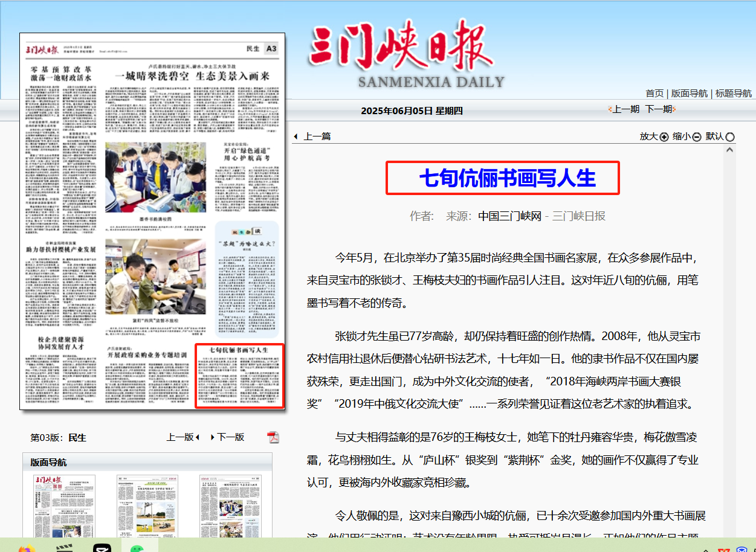This screenshot has height=552, width=756.
Task: Open article 开展政府采购业务专题培训 on preview
Action: click(x=147, y=355)
